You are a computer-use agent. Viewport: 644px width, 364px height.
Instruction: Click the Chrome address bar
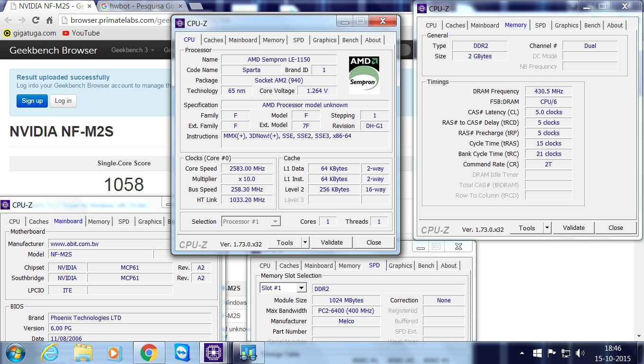pyautogui.click(x=116, y=20)
